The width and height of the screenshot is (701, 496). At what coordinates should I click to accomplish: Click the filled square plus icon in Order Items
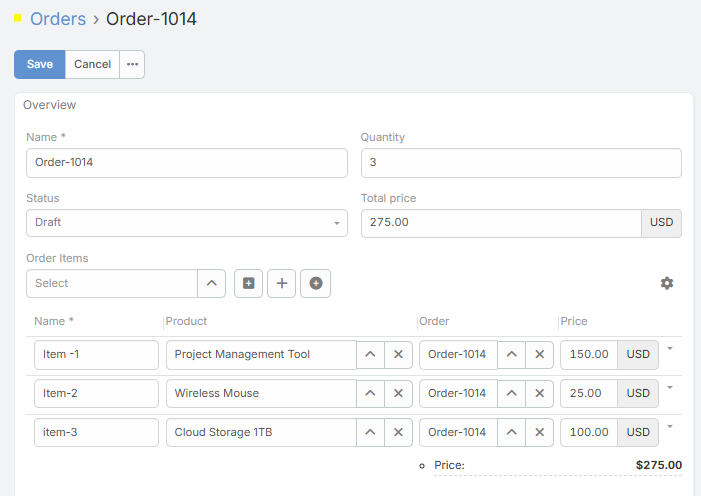249,284
